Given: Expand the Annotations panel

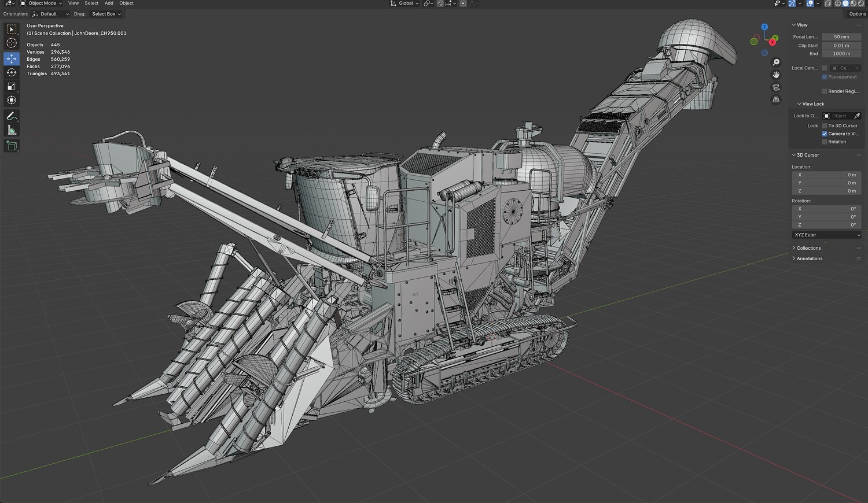Looking at the screenshot, I should 810,258.
